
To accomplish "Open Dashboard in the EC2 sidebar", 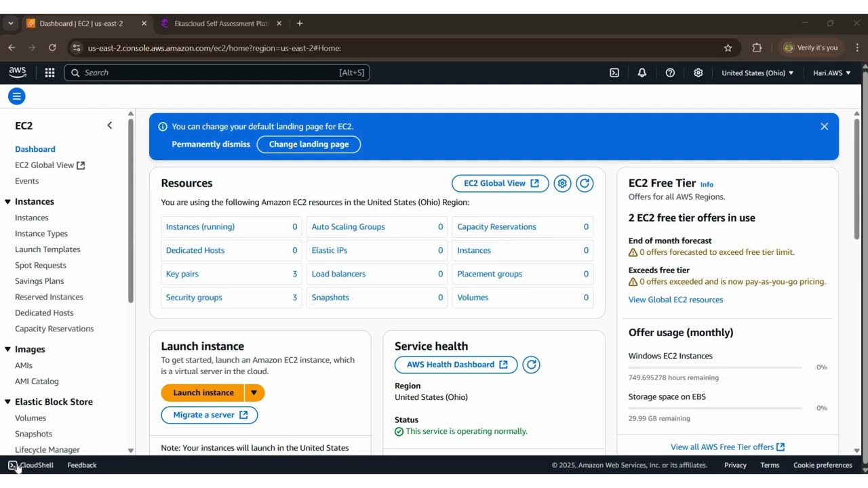I will coord(35,149).
